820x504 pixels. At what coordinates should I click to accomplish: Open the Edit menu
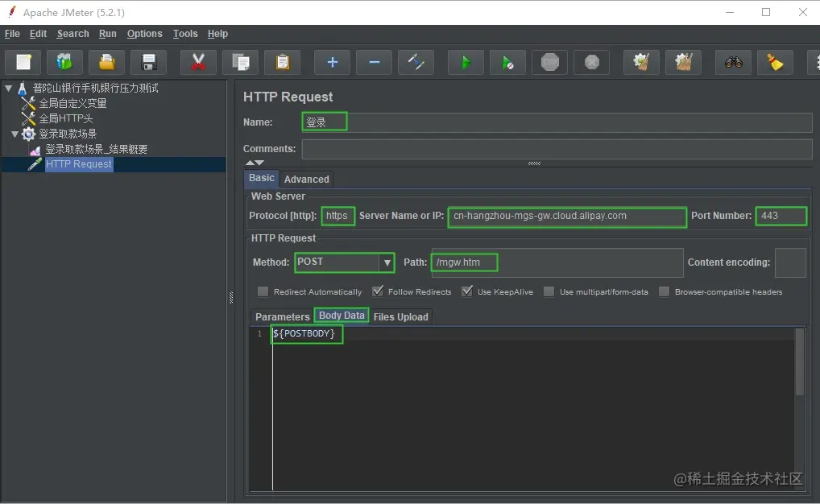coord(38,34)
